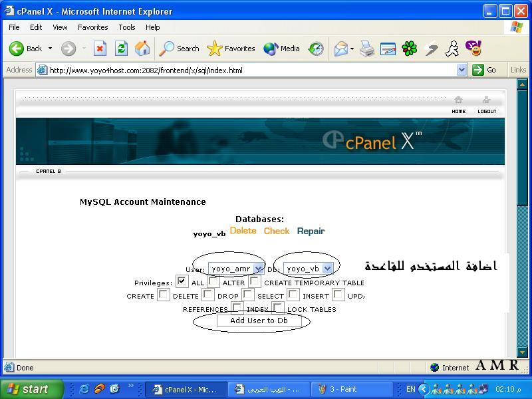Expand the address bar URL dropdown
The width and height of the screenshot is (532, 399).
point(462,70)
